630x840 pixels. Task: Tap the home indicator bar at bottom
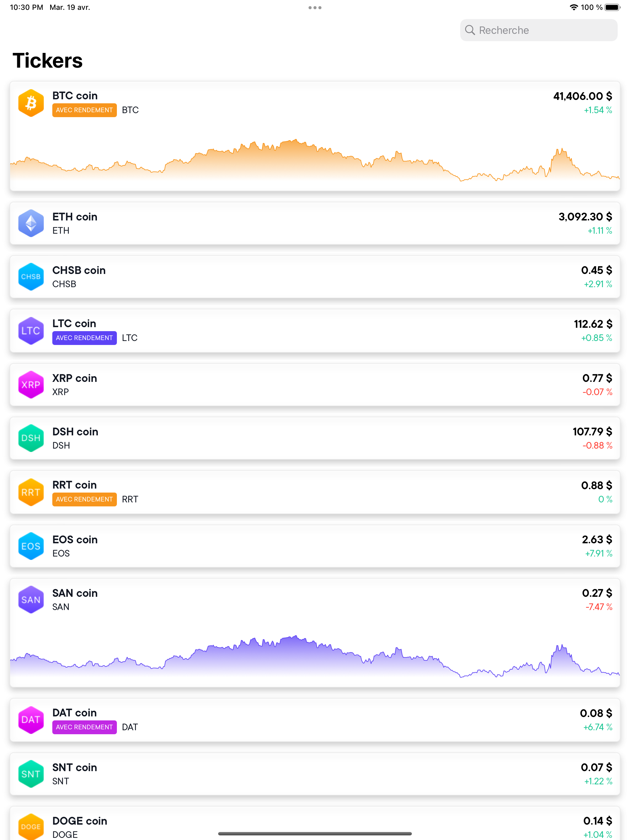pos(315,834)
